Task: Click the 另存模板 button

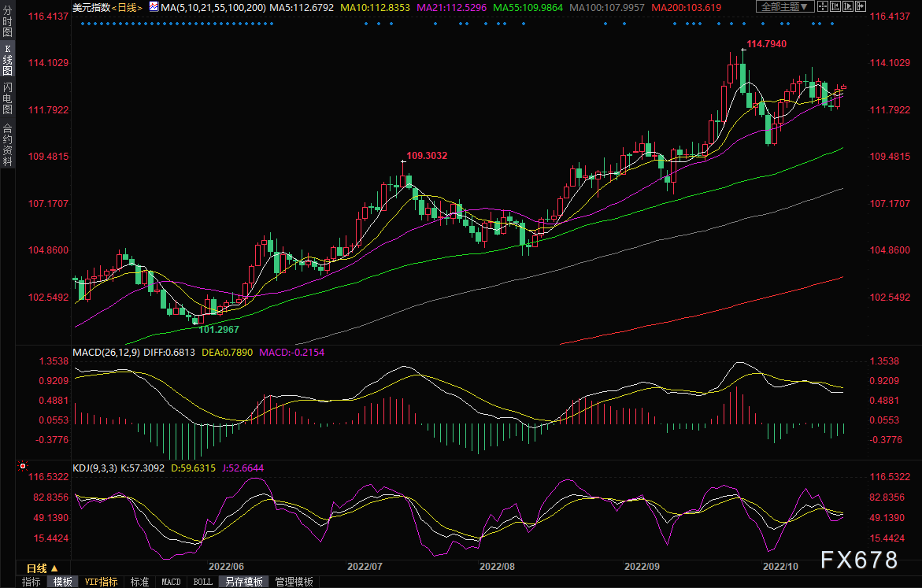Action: 244,582
